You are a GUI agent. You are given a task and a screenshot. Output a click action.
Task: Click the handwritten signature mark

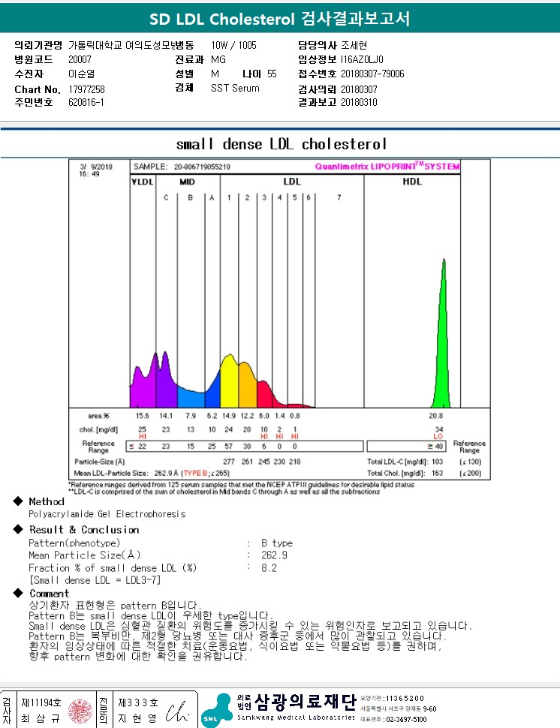(177, 711)
